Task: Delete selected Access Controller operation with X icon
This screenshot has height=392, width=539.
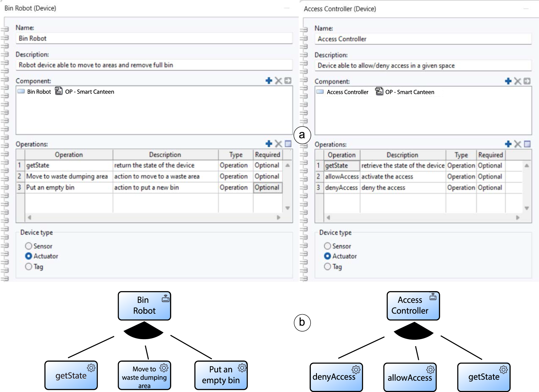Action: (517, 144)
